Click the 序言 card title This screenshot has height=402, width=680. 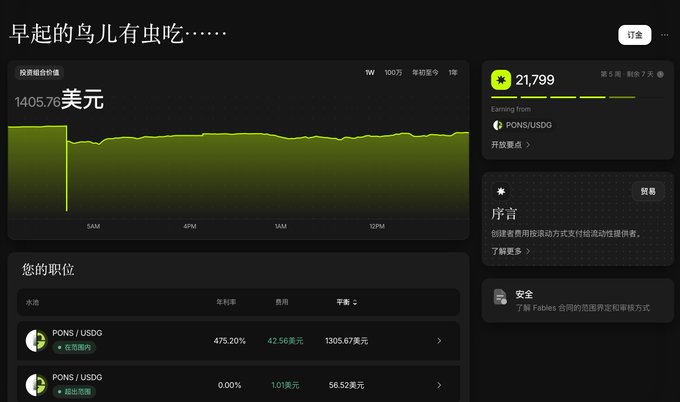point(504,214)
